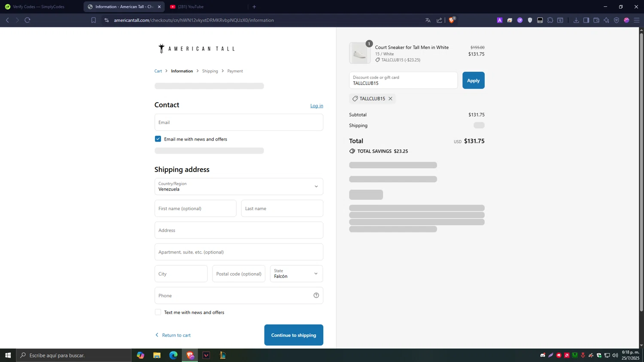The height and width of the screenshot is (362, 644).
Task: Open Microsoft Edge from the taskbar
Action: click(x=173, y=355)
